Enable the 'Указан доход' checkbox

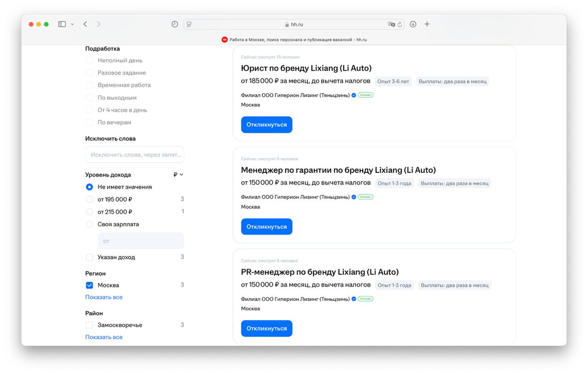(x=90, y=257)
